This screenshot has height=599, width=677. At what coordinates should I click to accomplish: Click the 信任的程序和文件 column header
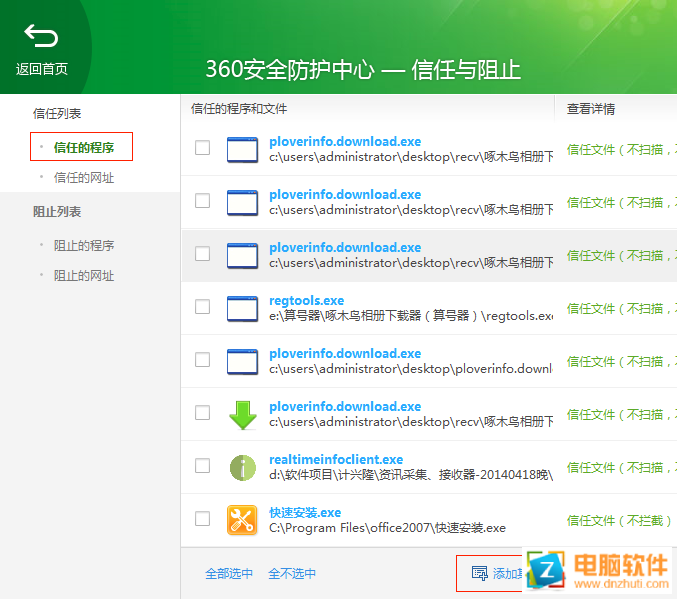click(x=239, y=108)
